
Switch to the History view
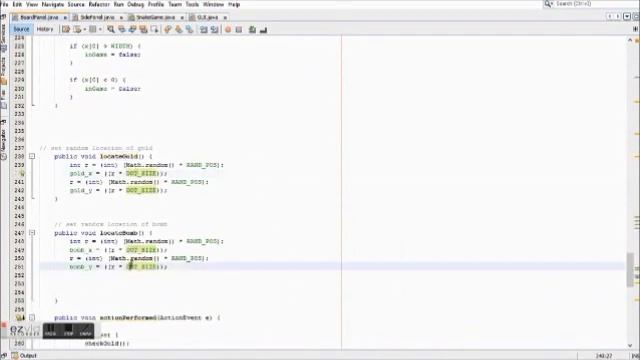tap(45, 29)
